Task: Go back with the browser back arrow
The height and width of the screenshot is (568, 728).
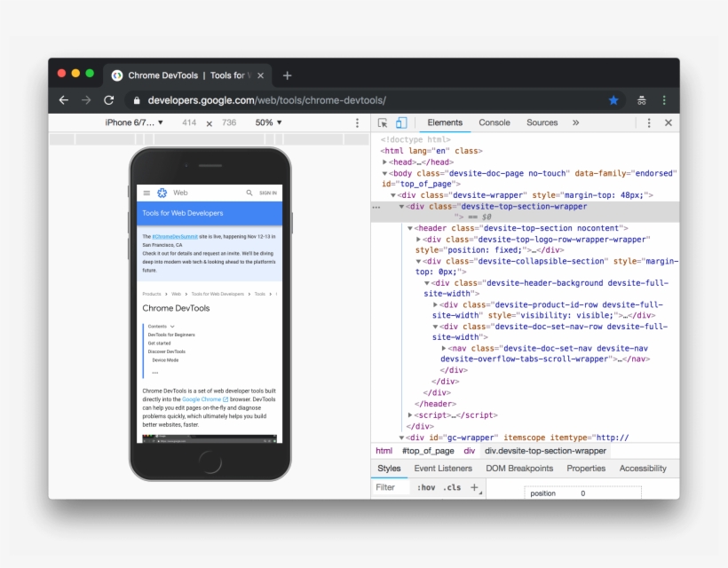Action: (x=64, y=100)
